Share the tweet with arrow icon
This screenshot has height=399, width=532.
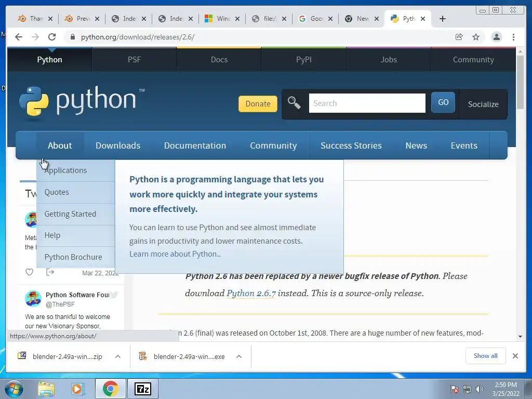point(50,272)
